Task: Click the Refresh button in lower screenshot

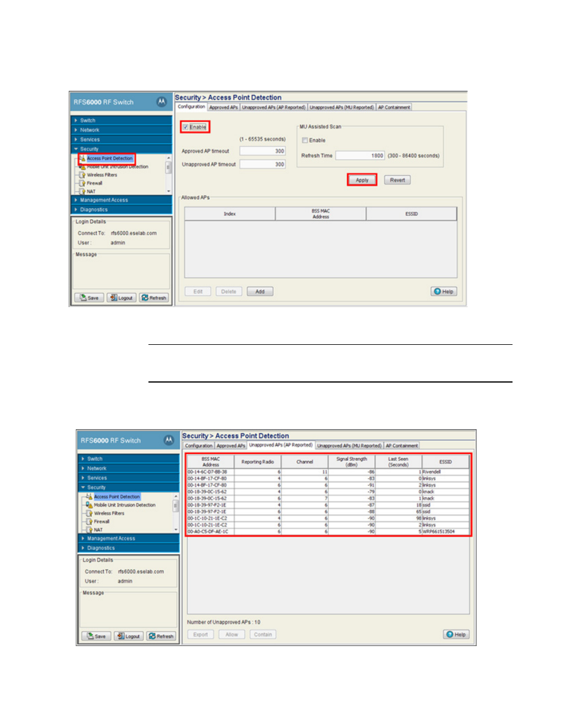Action: [161, 636]
